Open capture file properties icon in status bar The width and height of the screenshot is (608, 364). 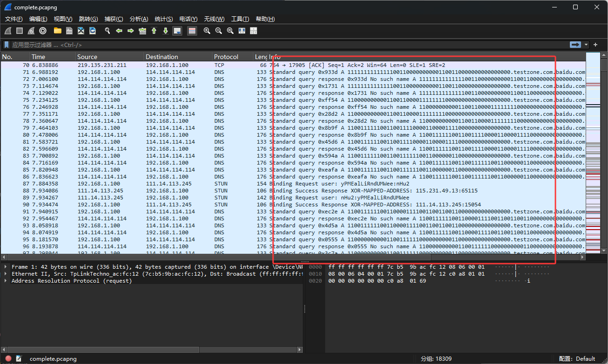point(19,358)
